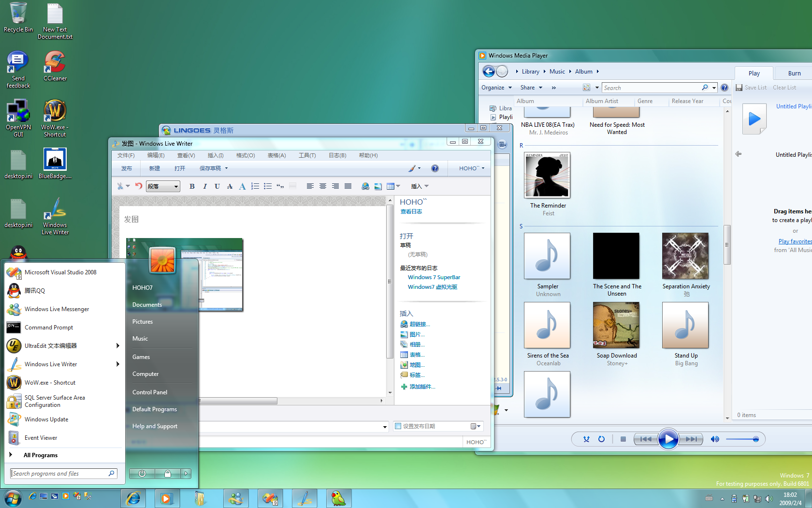The image size is (812, 508).
Task: Click 查看日志 link in sidebar
Action: pos(411,211)
